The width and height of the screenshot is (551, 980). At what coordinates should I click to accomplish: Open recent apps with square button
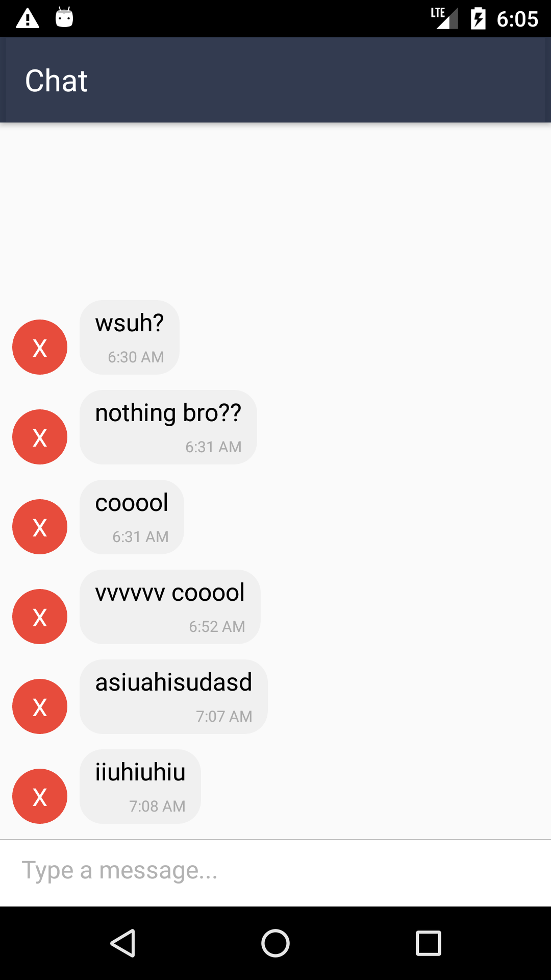point(429,943)
